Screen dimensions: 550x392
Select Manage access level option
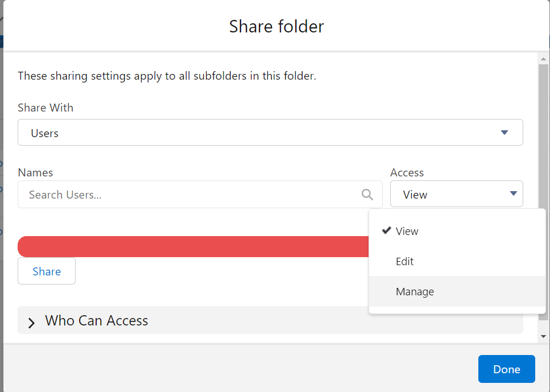(x=415, y=291)
